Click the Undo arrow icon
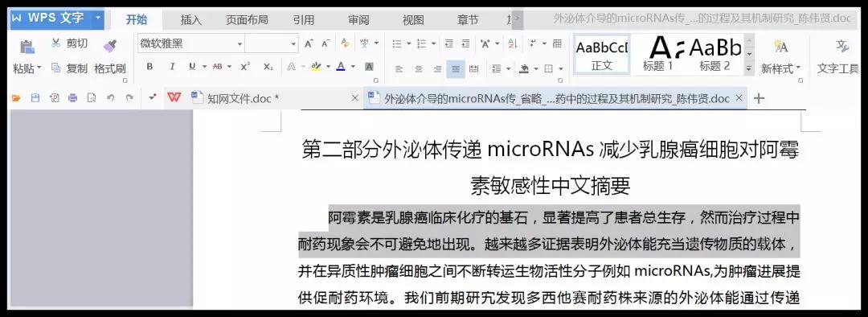 pyautogui.click(x=110, y=98)
